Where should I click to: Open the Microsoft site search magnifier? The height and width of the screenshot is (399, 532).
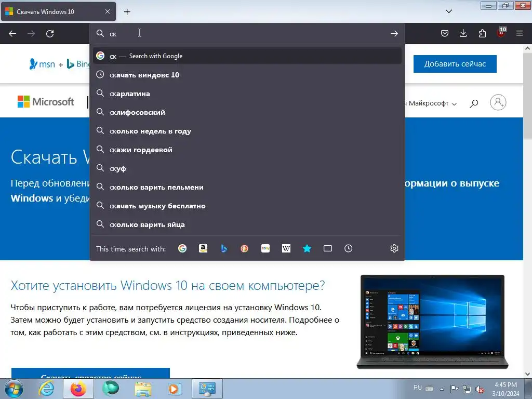[474, 103]
